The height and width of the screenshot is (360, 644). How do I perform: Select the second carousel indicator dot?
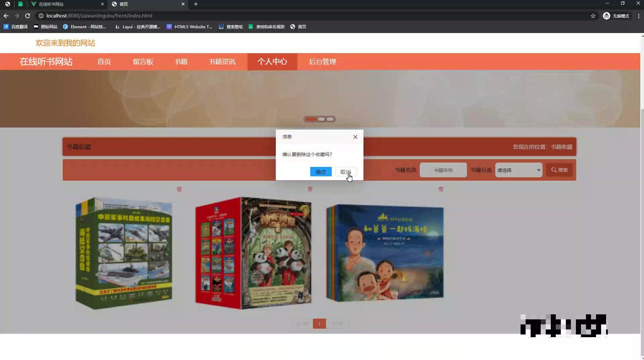coord(321,119)
